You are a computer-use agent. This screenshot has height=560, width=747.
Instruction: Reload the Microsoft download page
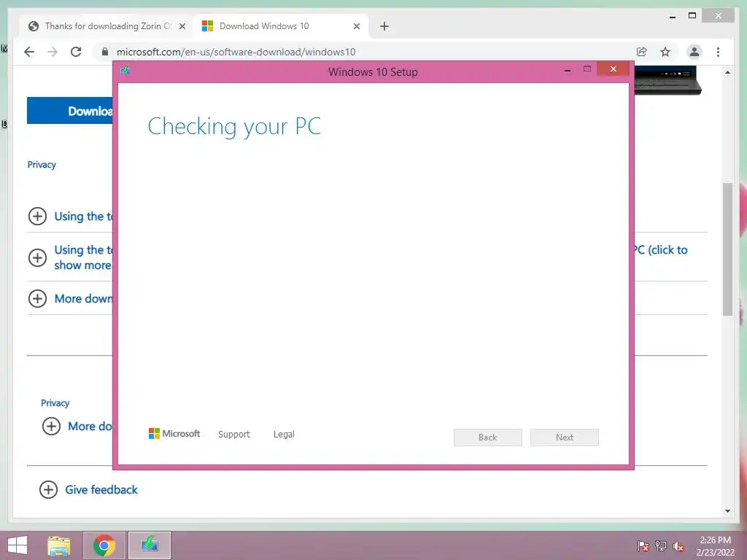point(76,52)
